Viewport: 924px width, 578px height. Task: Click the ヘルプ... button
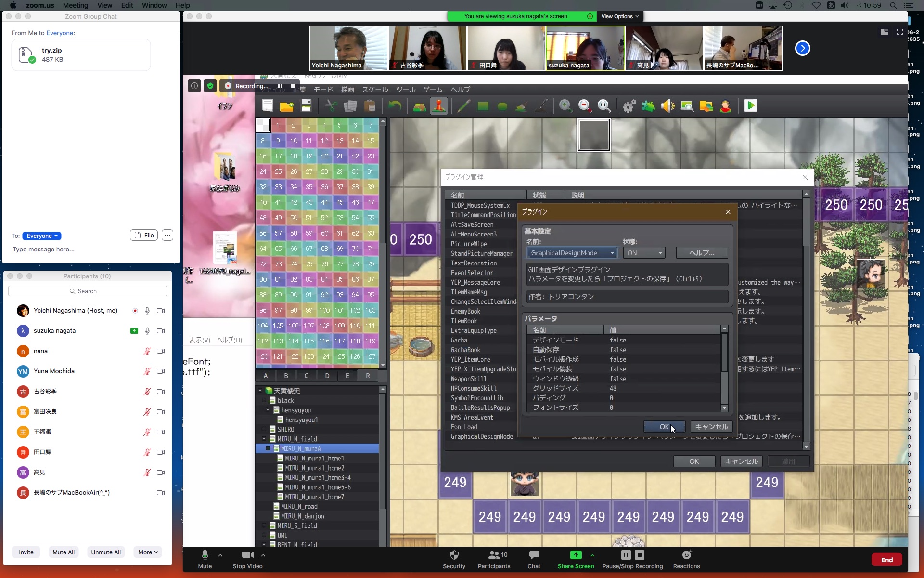(x=701, y=253)
